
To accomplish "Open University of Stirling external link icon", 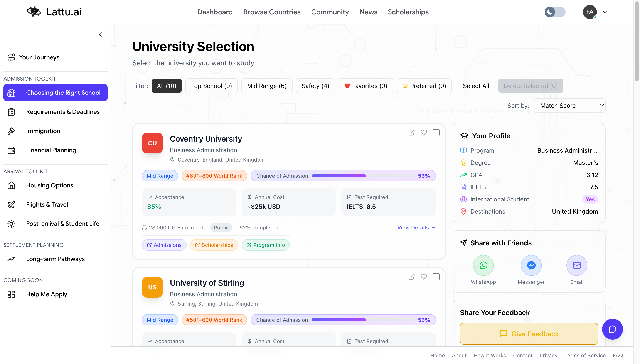I will pos(411,277).
